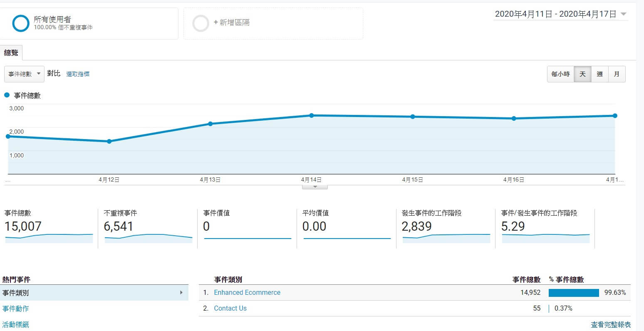This screenshot has height=331, width=644.
Task: Switch chart granularity to 週
Action: point(599,74)
